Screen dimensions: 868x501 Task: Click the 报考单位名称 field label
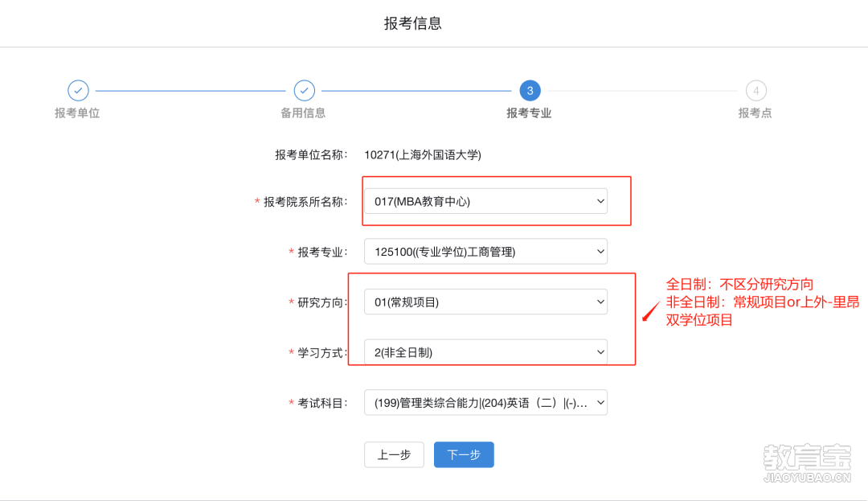[x=311, y=155]
